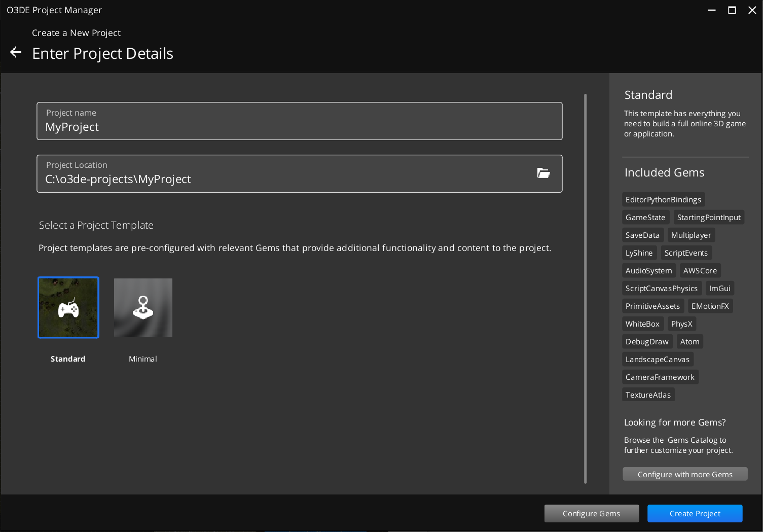Click the Configure with more Gems button

coord(685,474)
